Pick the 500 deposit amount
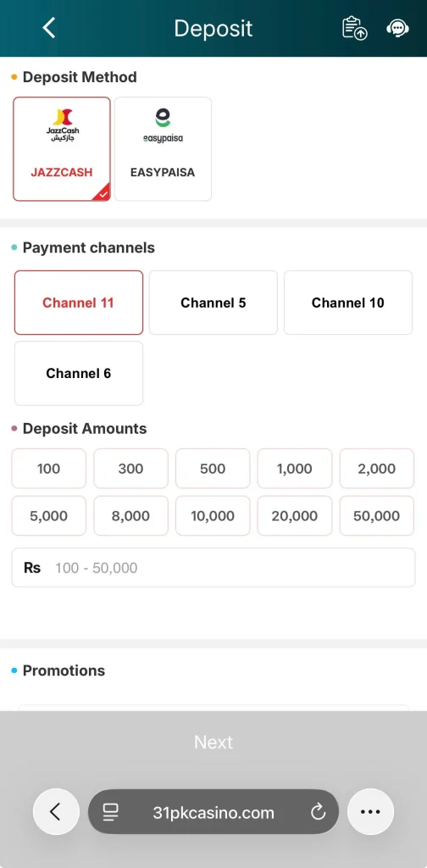This screenshot has height=868, width=427. tap(213, 468)
